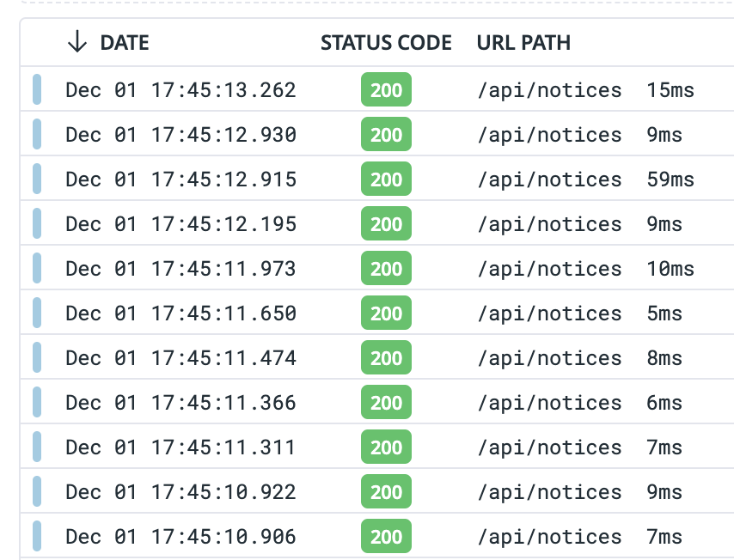The height and width of the screenshot is (560, 734).
Task: Select log row dated 17:45:12.915
Action: [376, 179]
